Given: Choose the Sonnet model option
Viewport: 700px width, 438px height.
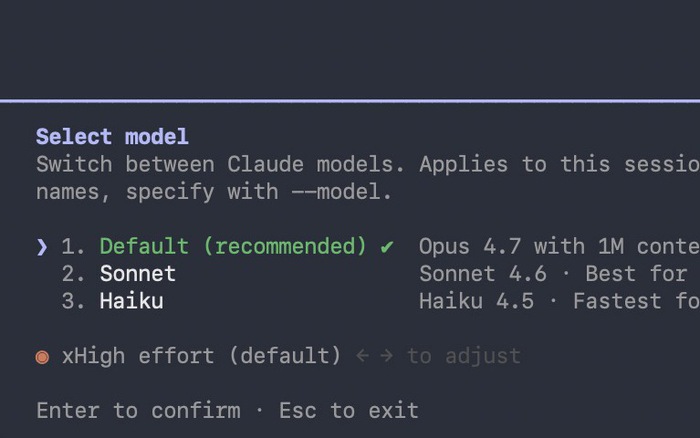Looking at the screenshot, I should pos(138,273).
